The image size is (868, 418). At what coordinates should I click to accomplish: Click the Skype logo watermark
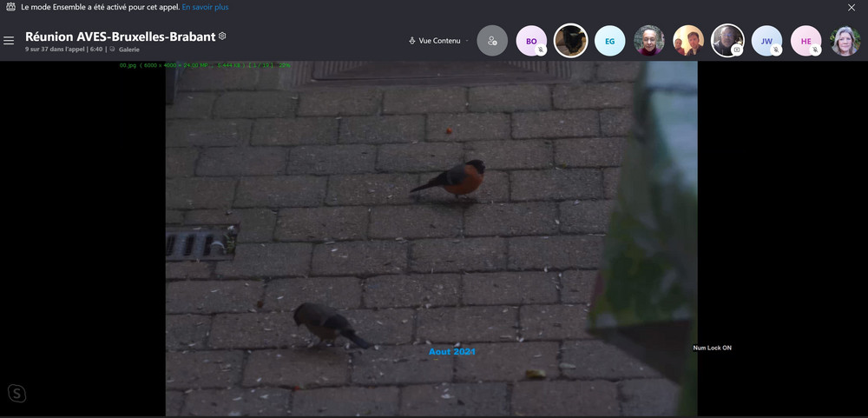coord(16,394)
